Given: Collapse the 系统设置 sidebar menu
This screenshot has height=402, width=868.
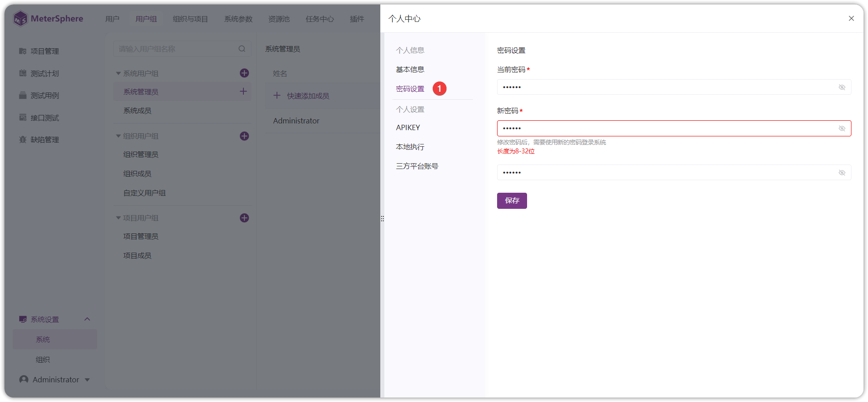Looking at the screenshot, I should point(87,319).
